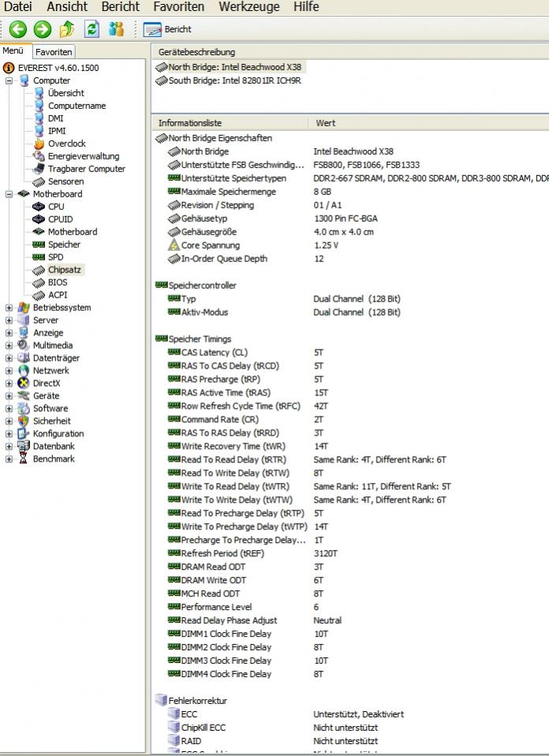Open Tragbarer Computer laptop icon
The height and width of the screenshot is (756, 549).
(39, 169)
